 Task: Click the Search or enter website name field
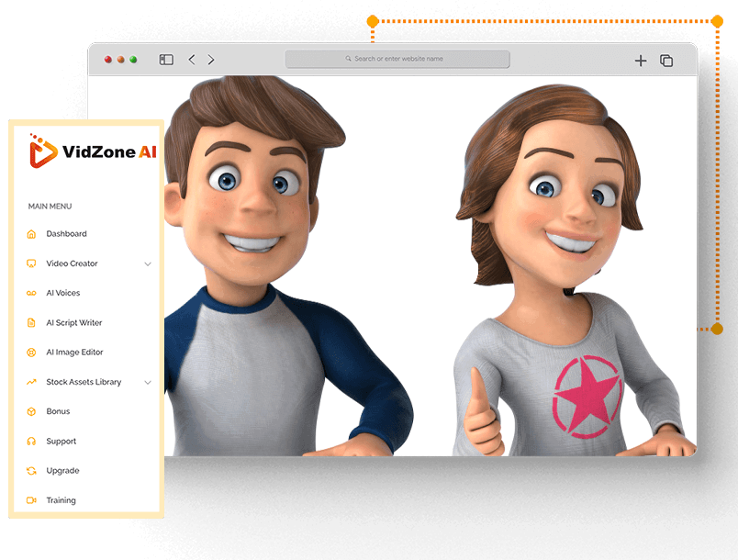[397, 60]
